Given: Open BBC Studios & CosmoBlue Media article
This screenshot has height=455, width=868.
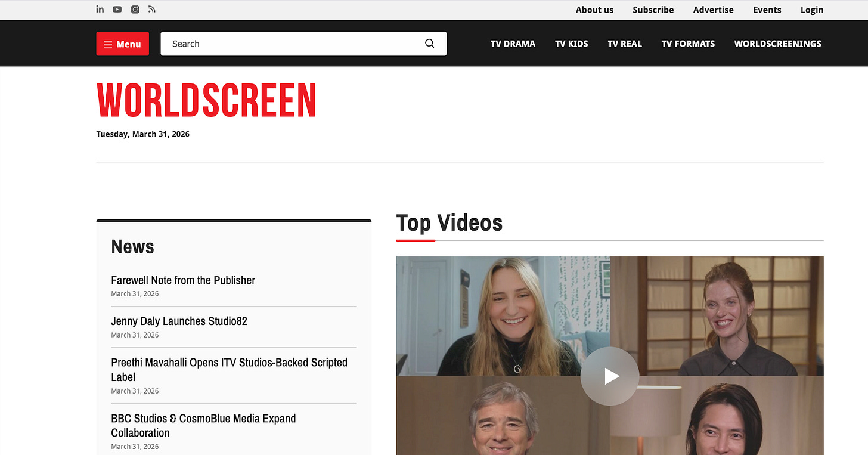Looking at the screenshot, I should pos(203,425).
